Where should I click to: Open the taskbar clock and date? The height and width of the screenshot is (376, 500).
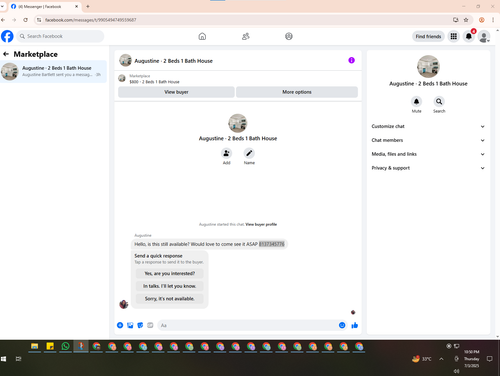point(472,359)
